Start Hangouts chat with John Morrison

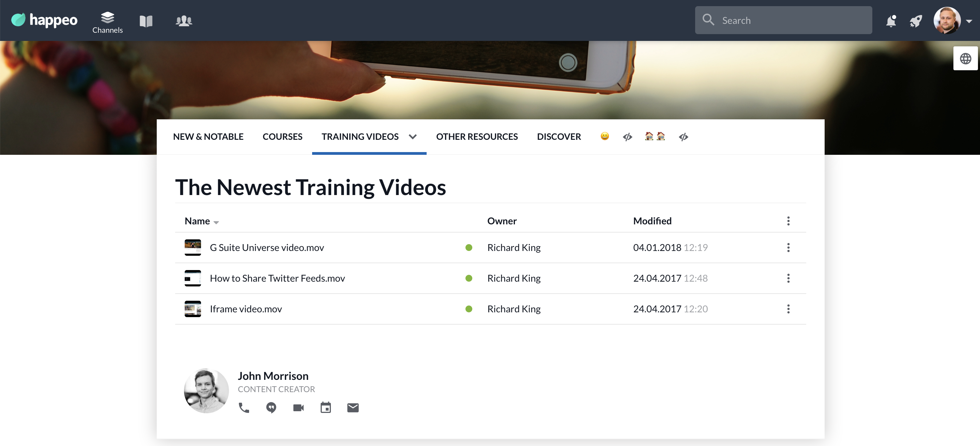point(271,407)
